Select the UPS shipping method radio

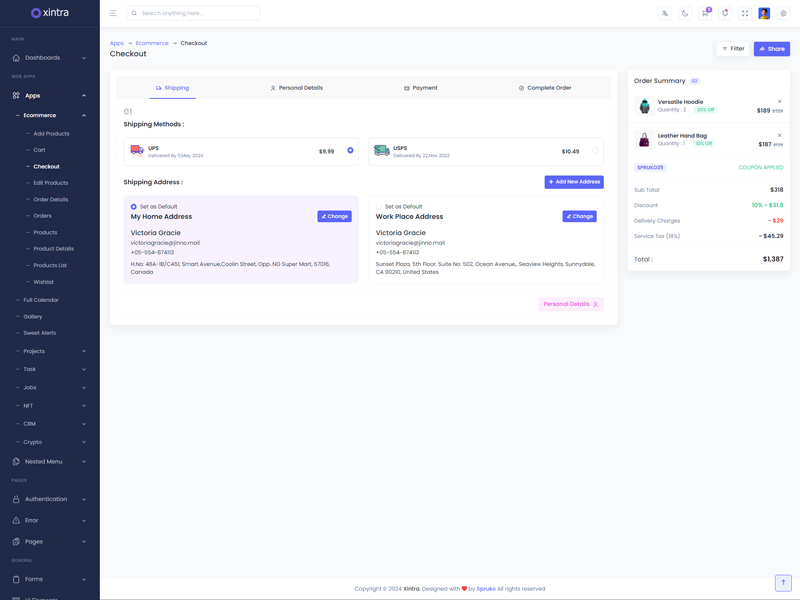(350, 151)
